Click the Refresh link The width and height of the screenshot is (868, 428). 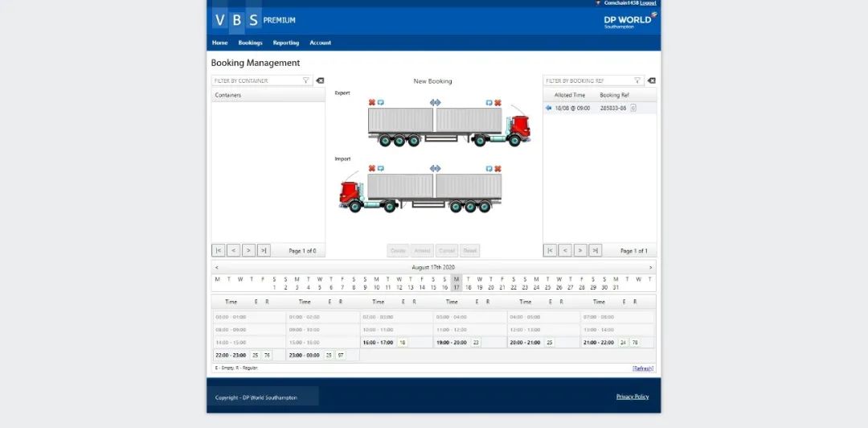[x=642, y=368]
